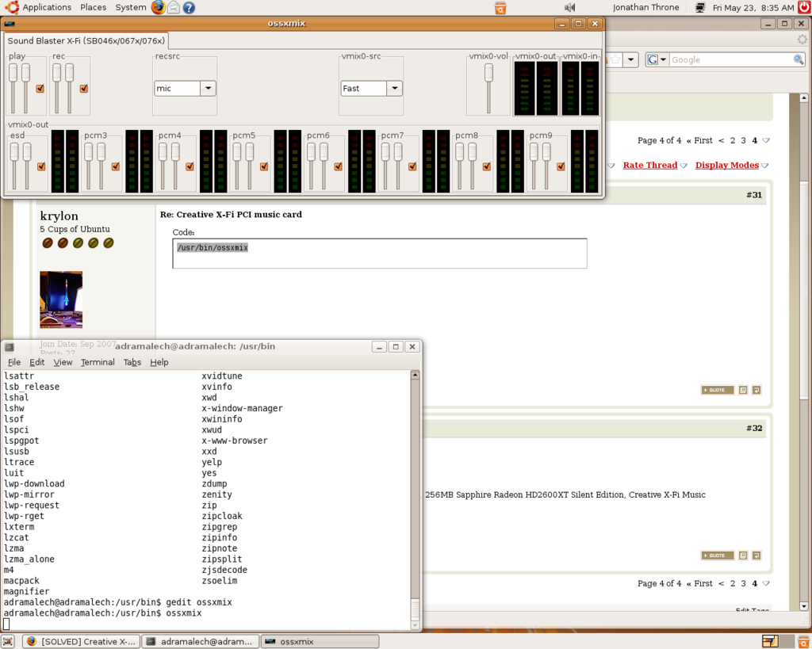Click the Rate Thread link
This screenshot has height=649, width=812.
(x=650, y=165)
